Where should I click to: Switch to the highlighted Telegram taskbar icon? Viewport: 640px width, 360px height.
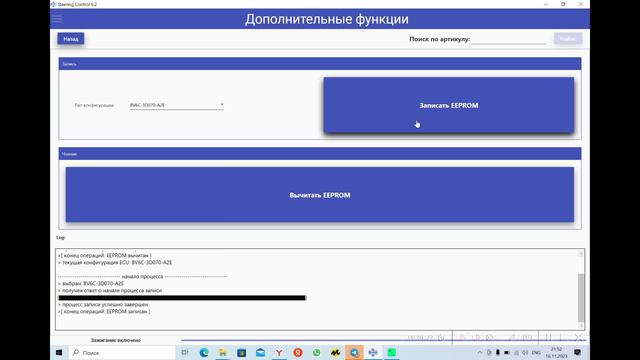pyautogui.click(x=354, y=353)
